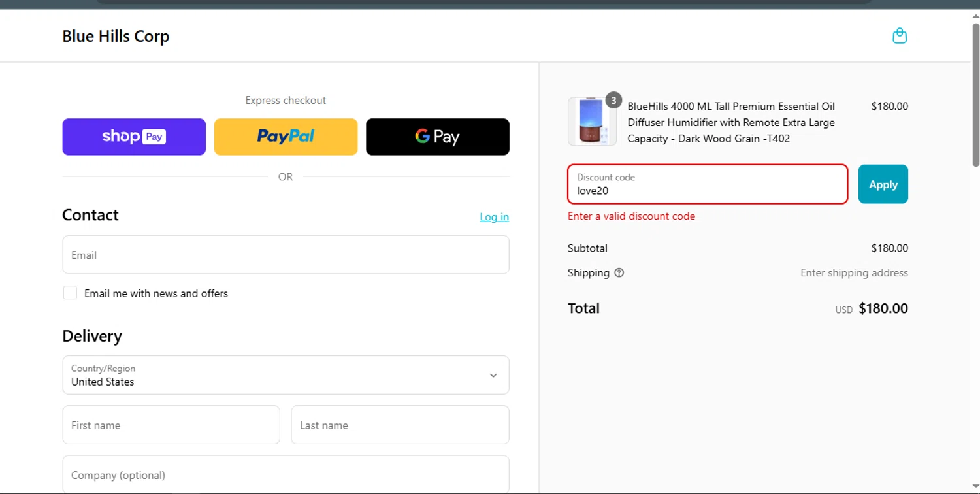Check out with Shop Pay
This screenshot has height=494, width=980.
click(x=134, y=137)
